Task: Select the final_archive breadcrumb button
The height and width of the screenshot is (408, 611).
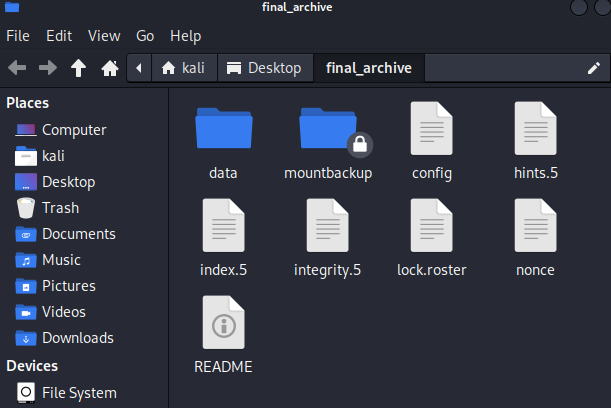Action: [369, 68]
